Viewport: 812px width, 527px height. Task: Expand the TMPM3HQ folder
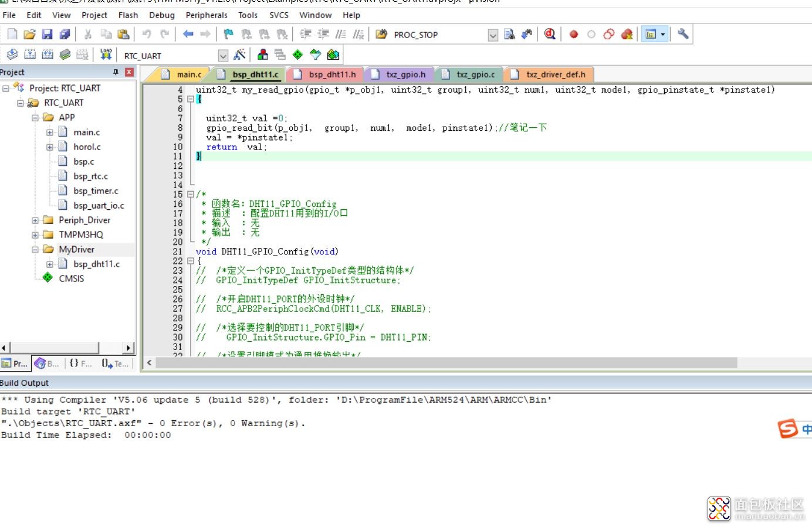point(35,235)
